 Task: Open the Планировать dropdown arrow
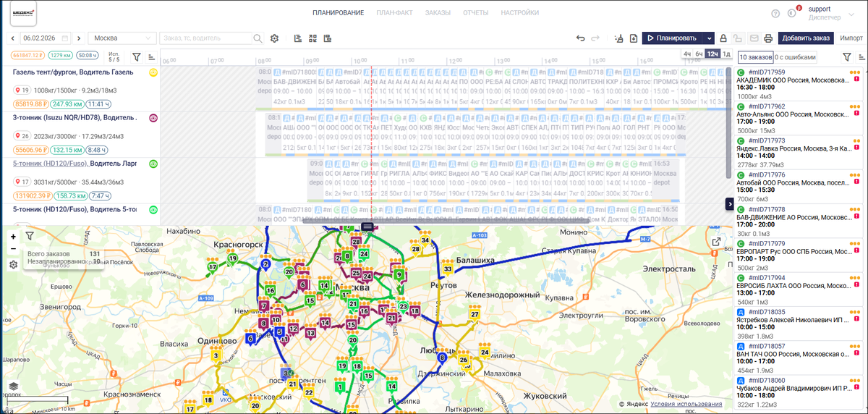click(710, 38)
